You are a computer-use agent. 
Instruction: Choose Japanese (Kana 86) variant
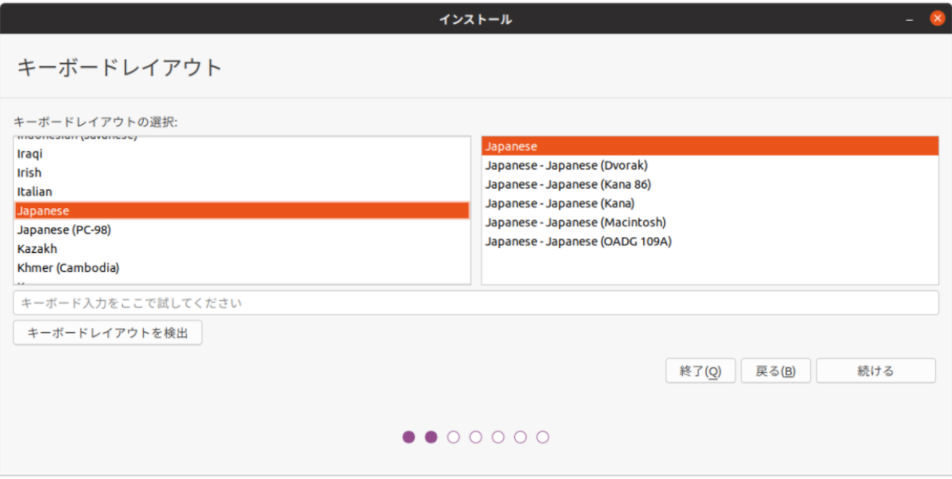point(710,184)
